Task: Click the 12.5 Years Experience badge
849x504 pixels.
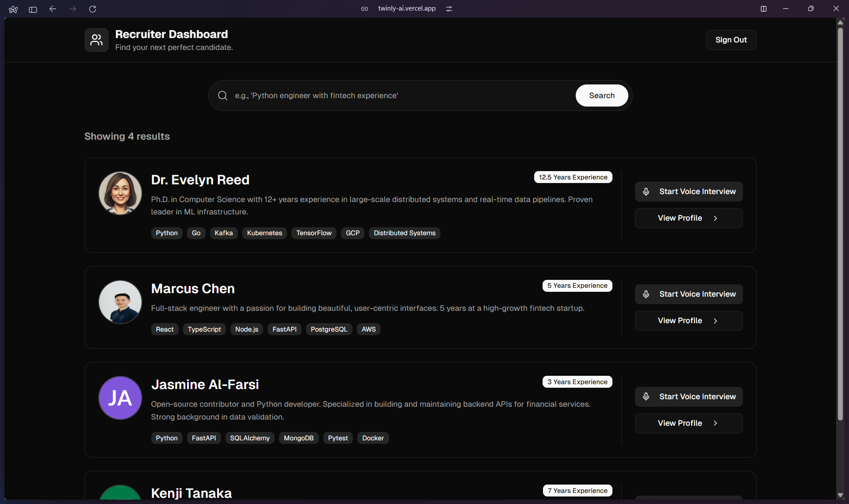Action: [573, 177]
